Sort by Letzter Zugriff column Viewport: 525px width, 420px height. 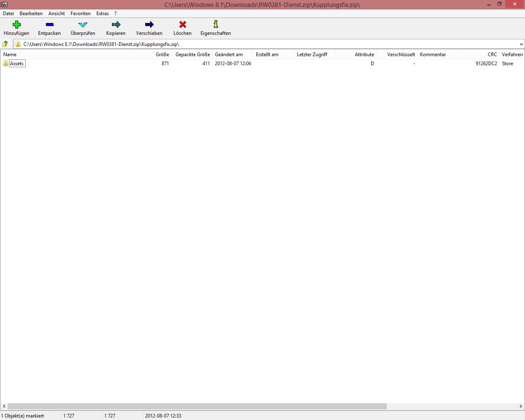click(315, 55)
